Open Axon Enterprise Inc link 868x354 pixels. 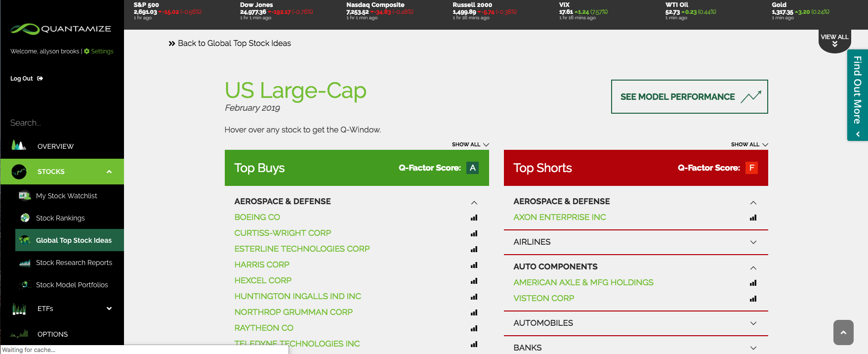coord(559,217)
